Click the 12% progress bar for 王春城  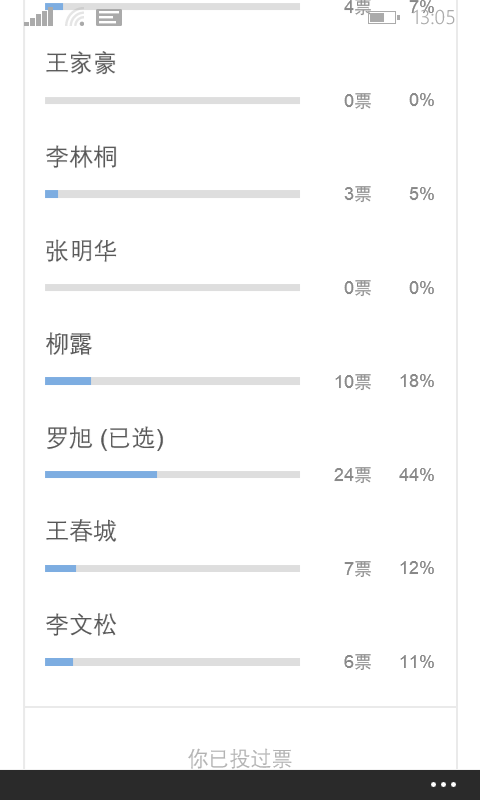coord(172,568)
